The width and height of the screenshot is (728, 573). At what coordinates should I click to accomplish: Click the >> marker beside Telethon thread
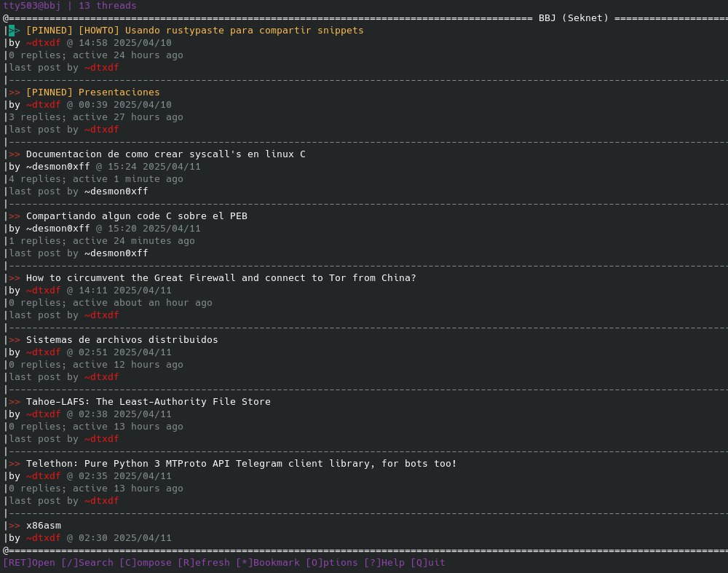[x=15, y=463]
